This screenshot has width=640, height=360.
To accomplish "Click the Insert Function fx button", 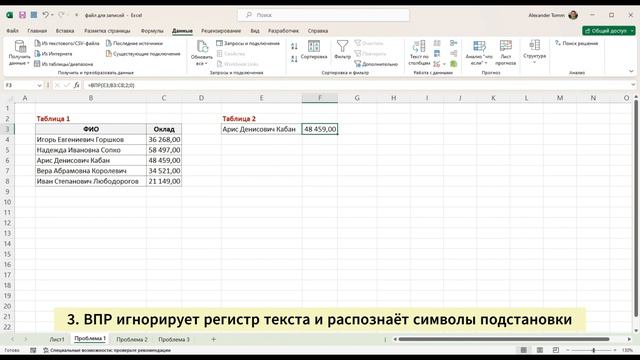I will [76, 85].
